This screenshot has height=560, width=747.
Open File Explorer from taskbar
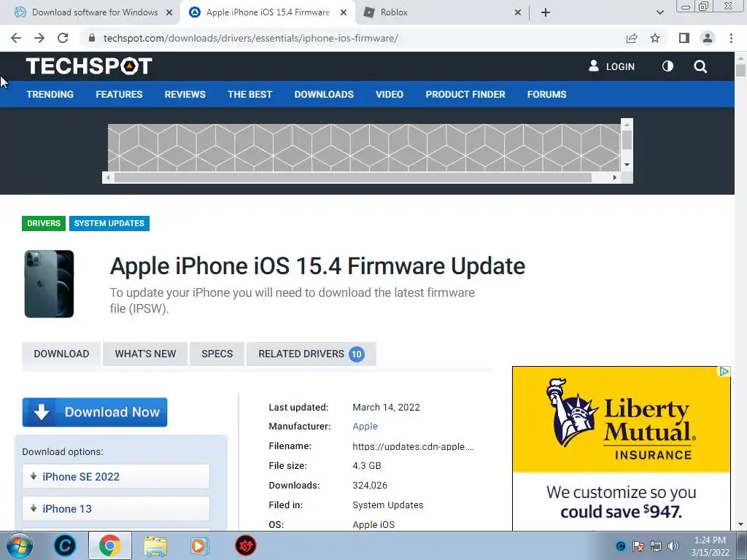155,545
